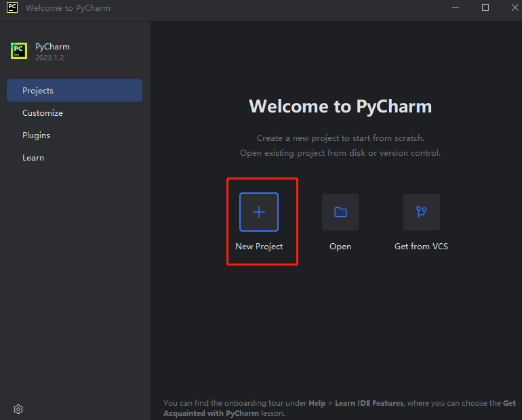
Task: Select the Projects tab
Action: pos(75,91)
